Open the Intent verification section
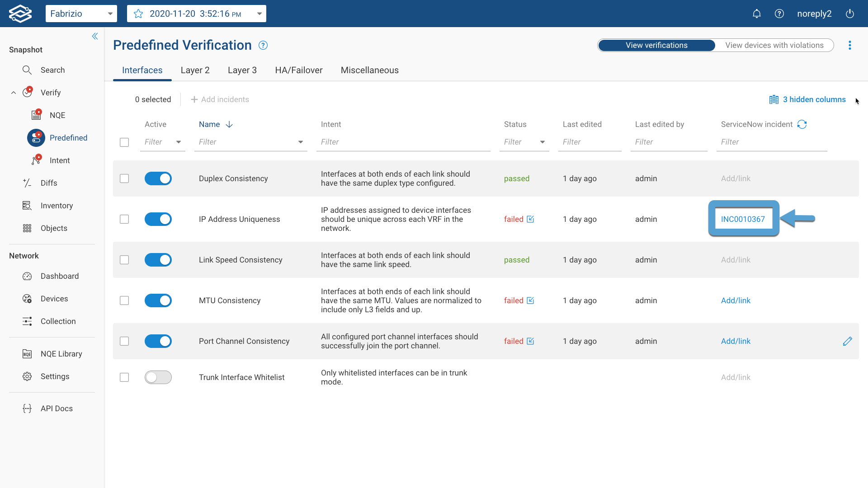The height and width of the screenshot is (488, 868). 60,160
